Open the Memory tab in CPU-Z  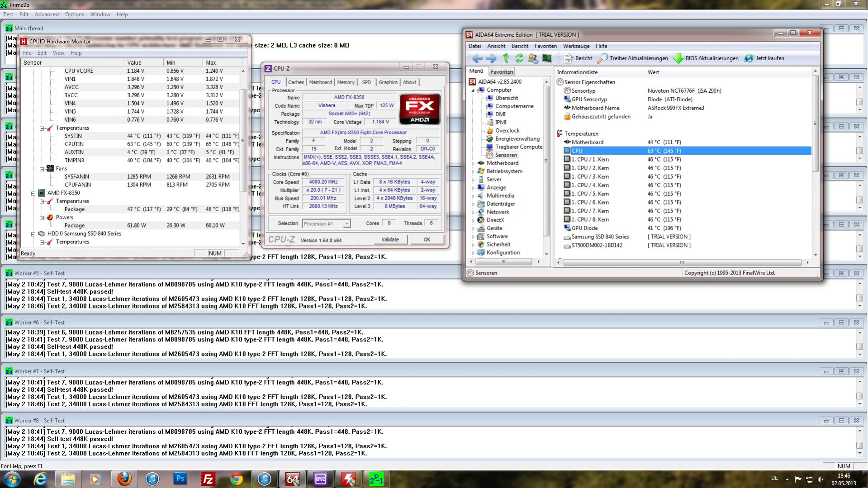tap(346, 82)
